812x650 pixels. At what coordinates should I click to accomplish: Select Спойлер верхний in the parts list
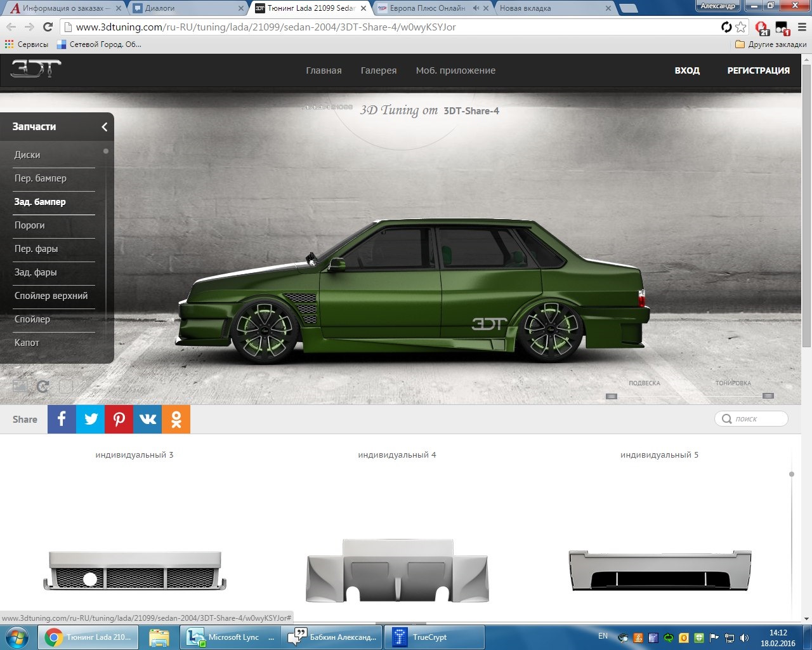tap(51, 296)
